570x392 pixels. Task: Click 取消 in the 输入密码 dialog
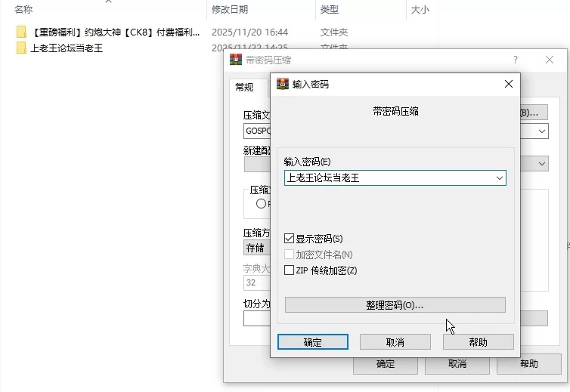(395, 342)
